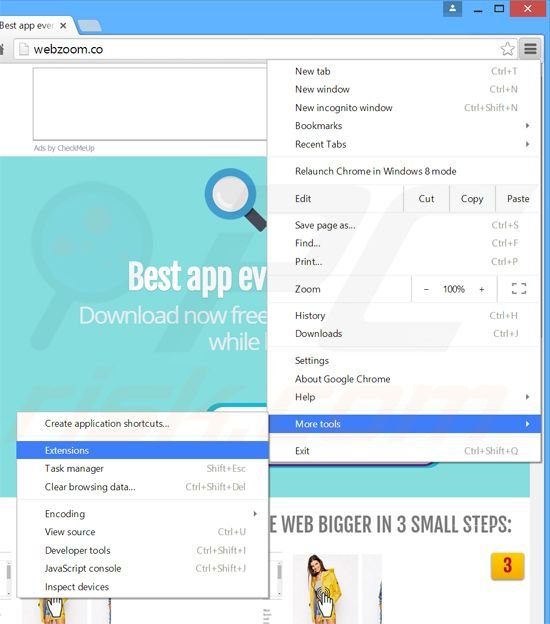Image resolution: width=550 pixels, height=624 pixels.
Task: Expand the Bookmarks submenu
Action: 404,126
